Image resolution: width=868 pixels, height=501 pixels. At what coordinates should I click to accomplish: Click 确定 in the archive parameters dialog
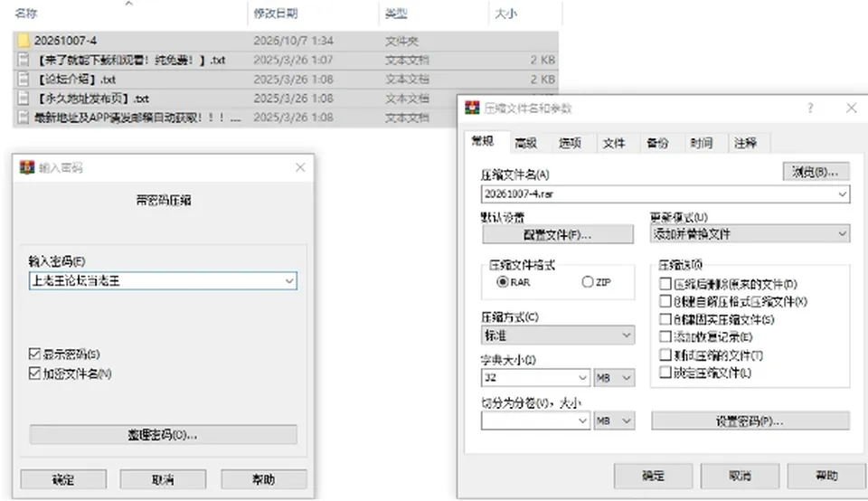(653, 475)
